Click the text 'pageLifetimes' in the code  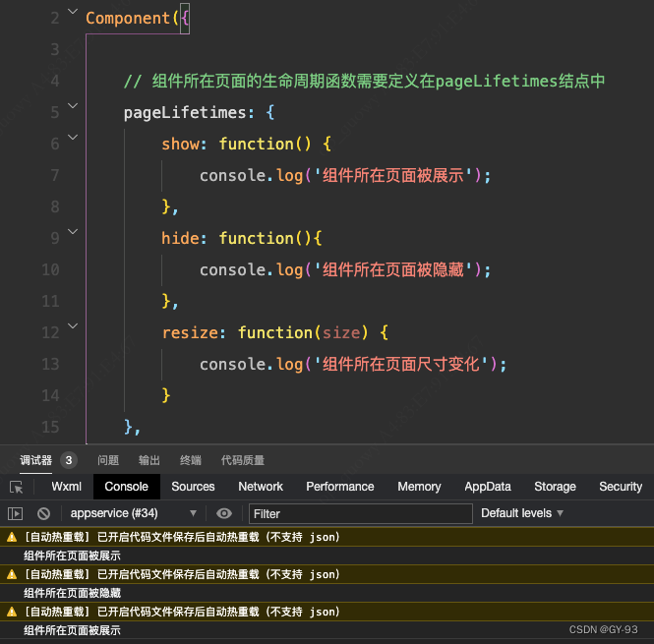tap(185, 113)
